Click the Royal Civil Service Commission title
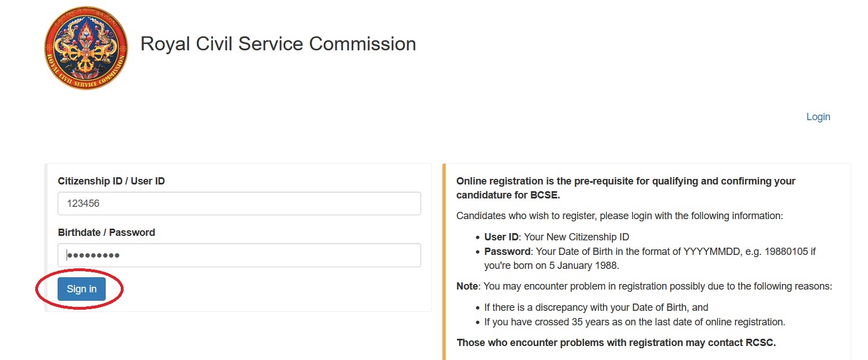868x360 pixels. point(278,44)
